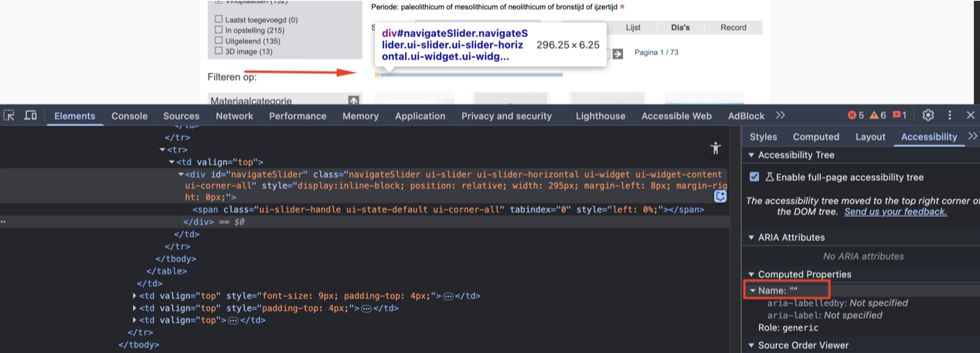Check the '3D image (13)' filter
The width and height of the screenshot is (980, 353).
219,52
